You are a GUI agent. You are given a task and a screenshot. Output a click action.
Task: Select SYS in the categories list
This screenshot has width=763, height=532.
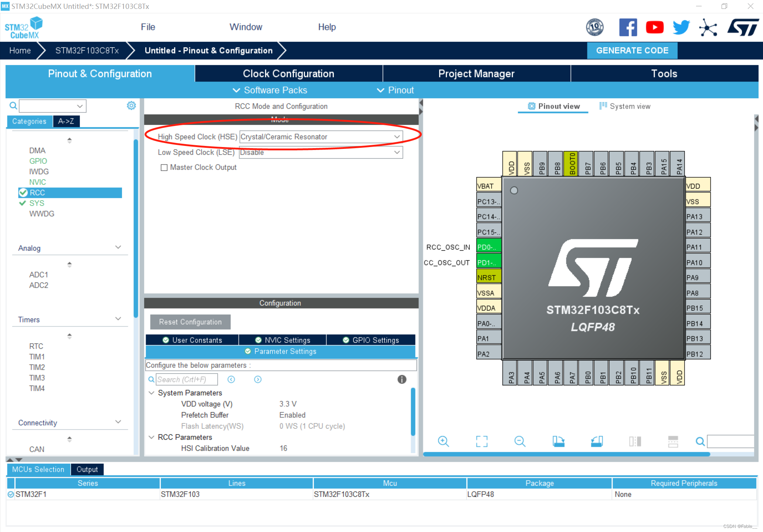[x=37, y=203]
